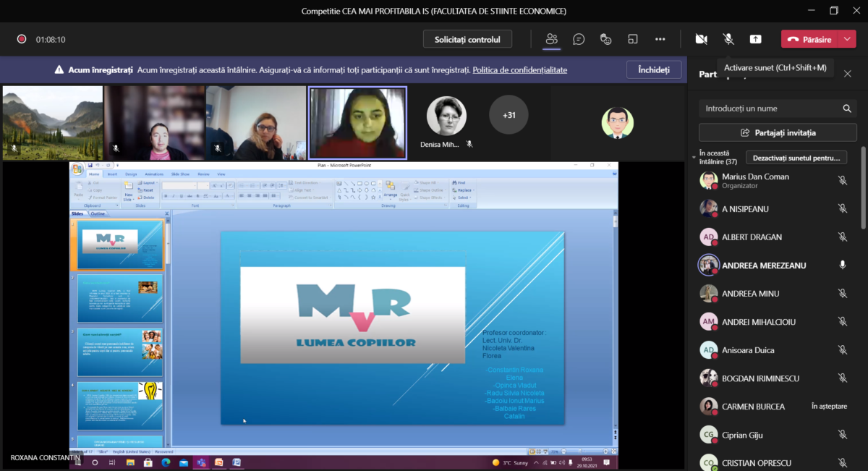Image resolution: width=868 pixels, height=471 pixels.
Task: Open the three-dots more actions menu
Action: (x=660, y=39)
